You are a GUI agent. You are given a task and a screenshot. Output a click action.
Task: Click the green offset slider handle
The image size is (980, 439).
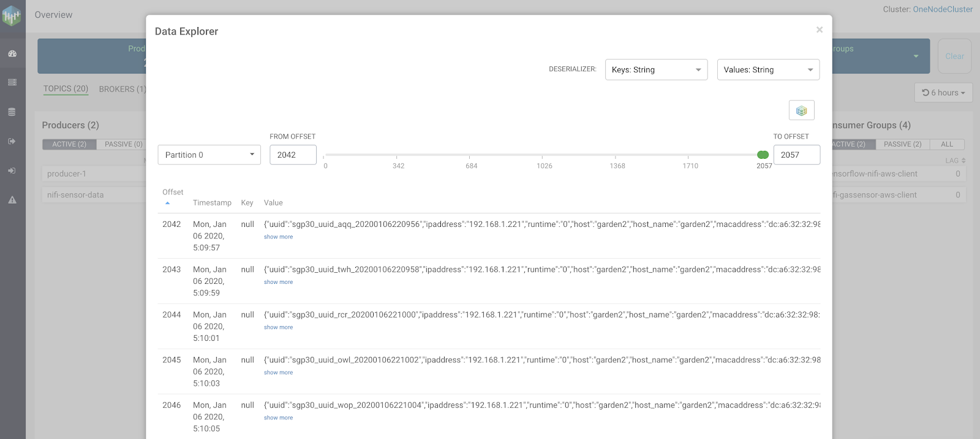[763, 155]
